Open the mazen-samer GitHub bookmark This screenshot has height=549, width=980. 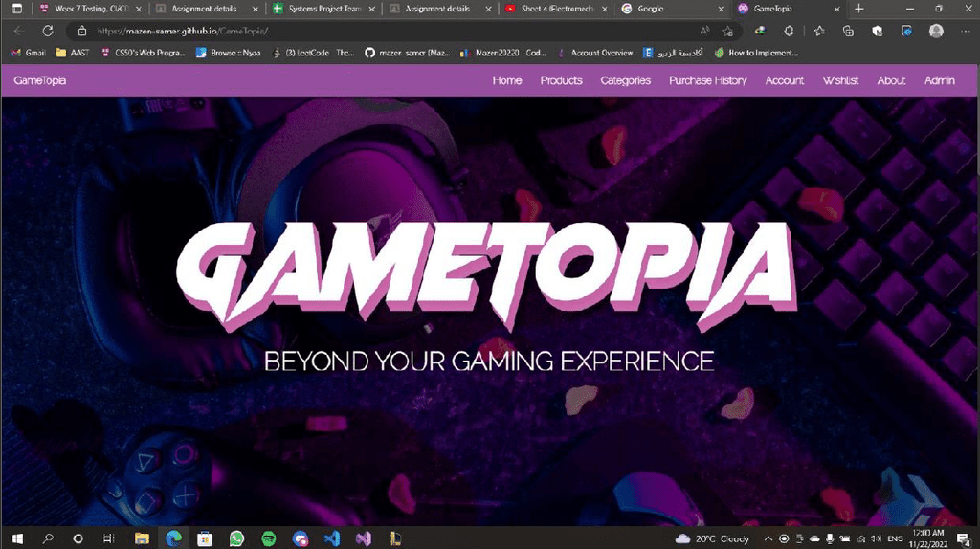click(x=408, y=53)
